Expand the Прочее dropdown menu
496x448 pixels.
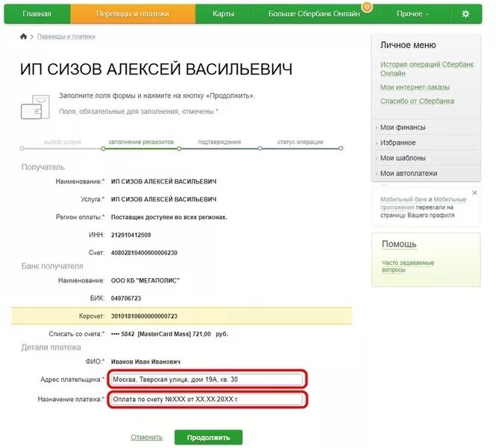(412, 14)
